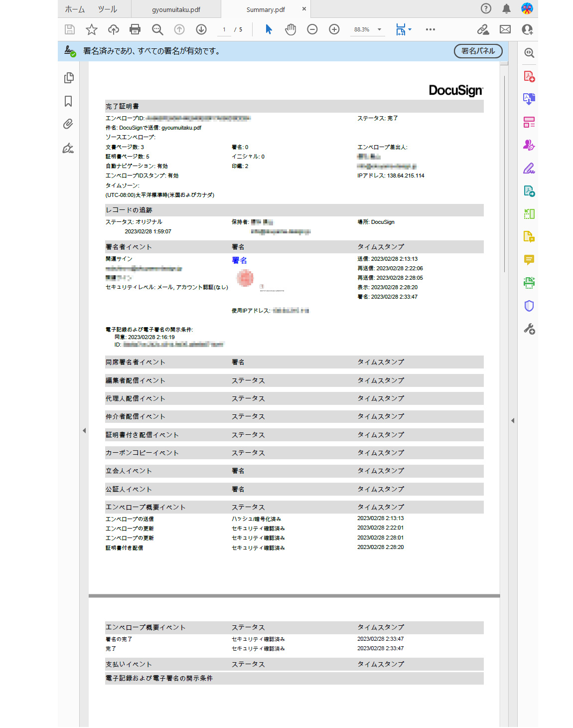Open More Tools with the wrench-plus icon
The width and height of the screenshot is (573, 728).
(x=529, y=329)
